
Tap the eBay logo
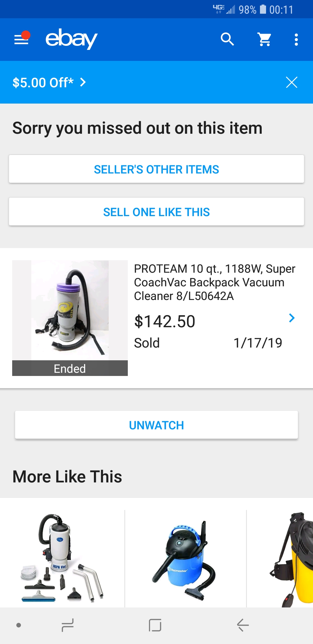coord(71,39)
